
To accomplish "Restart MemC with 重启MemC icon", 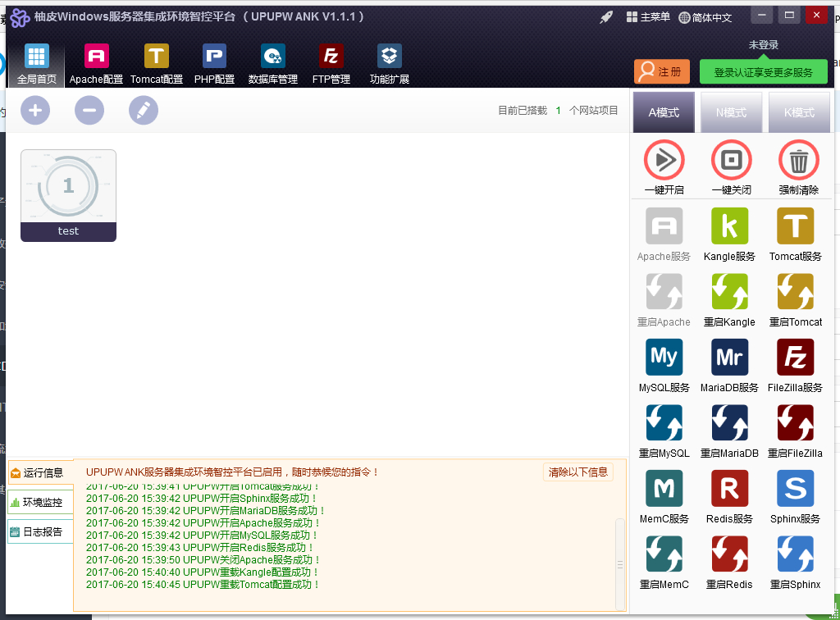I will tap(664, 554).
